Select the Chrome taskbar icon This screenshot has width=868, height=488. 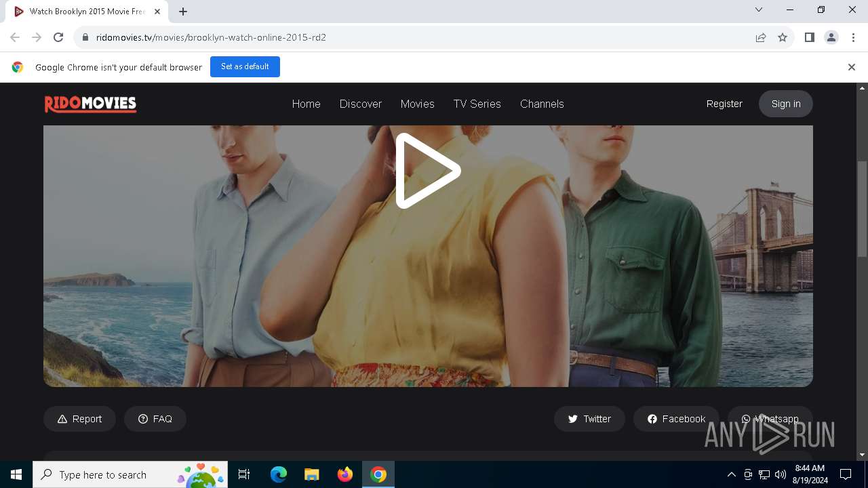[x=378, y=474]
